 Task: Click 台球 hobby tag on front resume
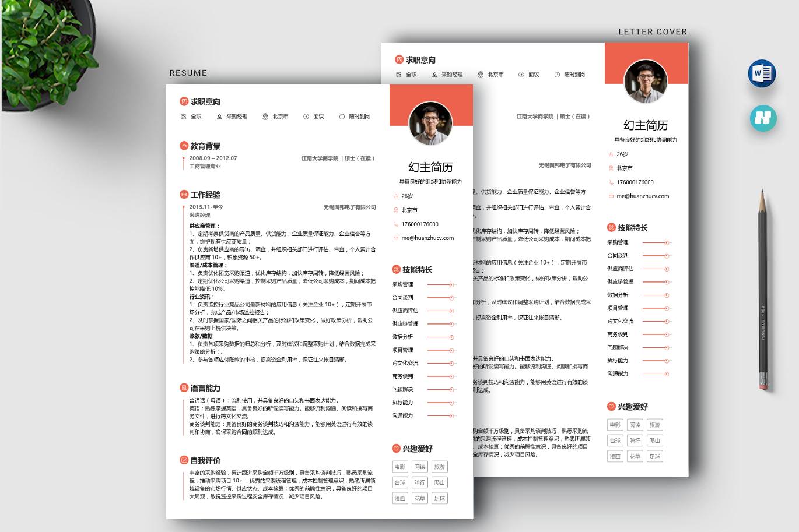(400, 482)
